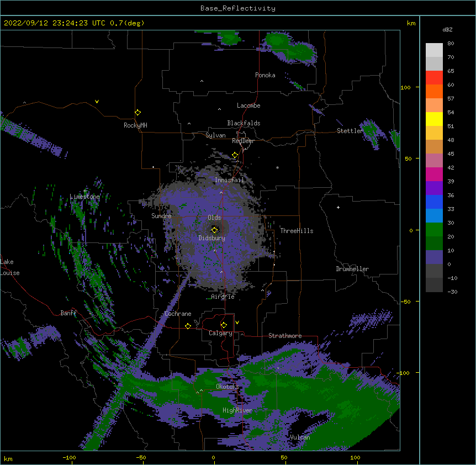Click the -30 value in dBZ legend

pyautogui.click(x=452, y=292)
